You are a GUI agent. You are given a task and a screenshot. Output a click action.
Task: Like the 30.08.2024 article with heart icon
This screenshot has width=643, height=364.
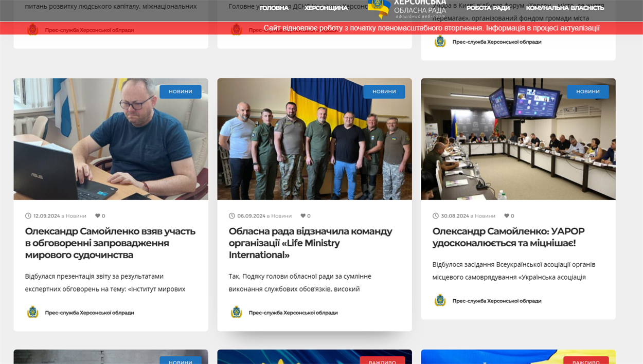pyautogui.click(x=506, y=216)
